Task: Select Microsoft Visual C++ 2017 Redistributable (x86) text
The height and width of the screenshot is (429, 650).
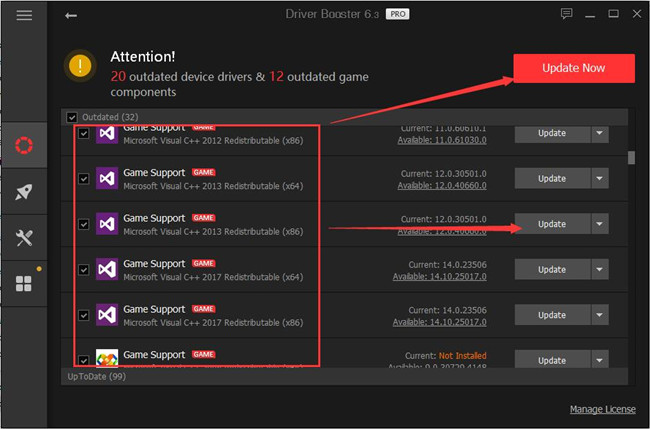Action: point(213,323)
